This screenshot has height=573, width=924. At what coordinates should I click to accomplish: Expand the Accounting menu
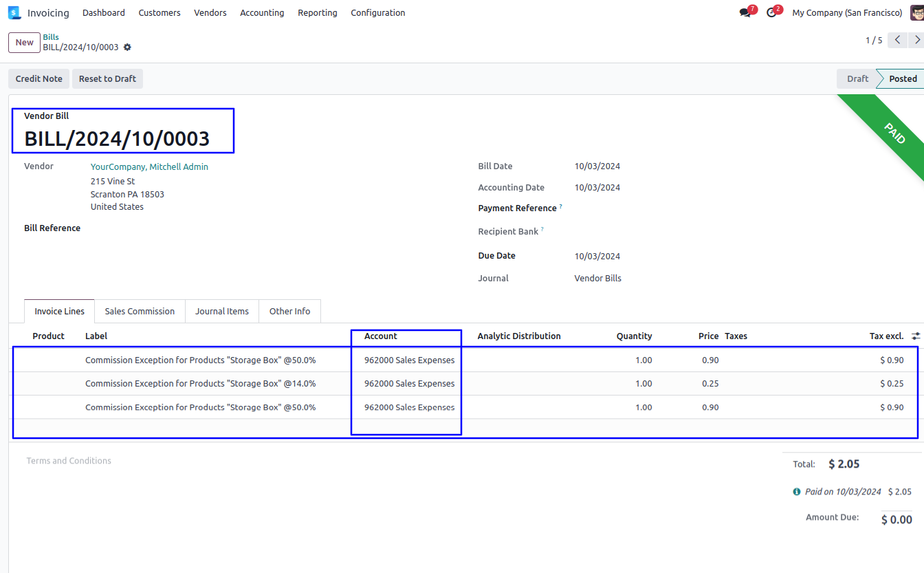262,13
